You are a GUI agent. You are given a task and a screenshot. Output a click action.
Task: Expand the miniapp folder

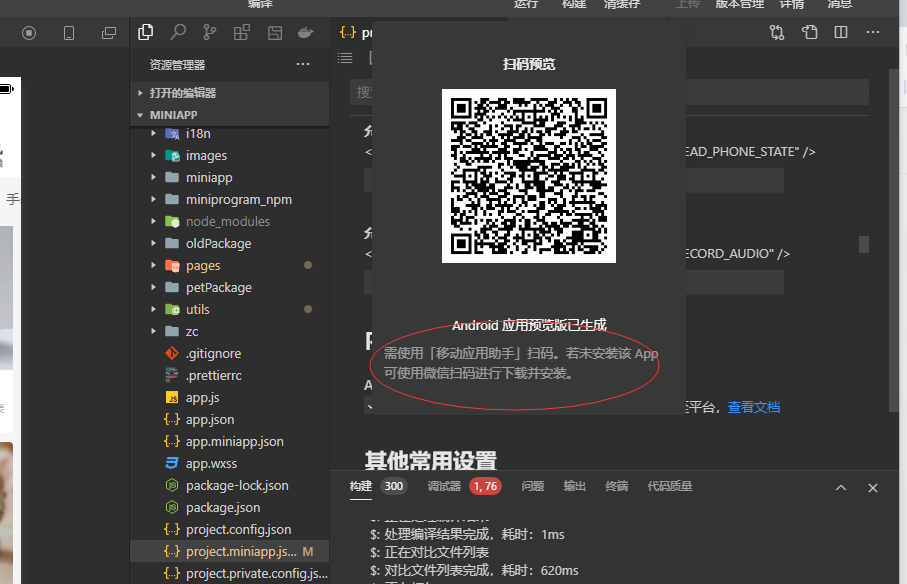230,178
